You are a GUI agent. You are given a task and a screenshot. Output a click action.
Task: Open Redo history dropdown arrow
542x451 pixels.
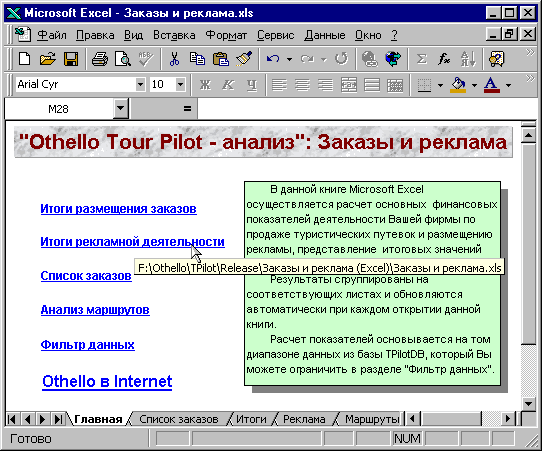(x=324, y=59)
